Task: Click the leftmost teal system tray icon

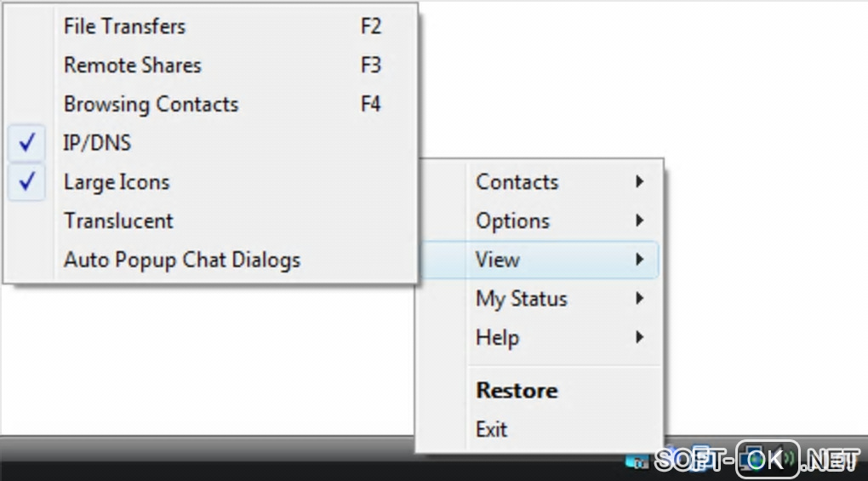Action: (x=637, y=461)
